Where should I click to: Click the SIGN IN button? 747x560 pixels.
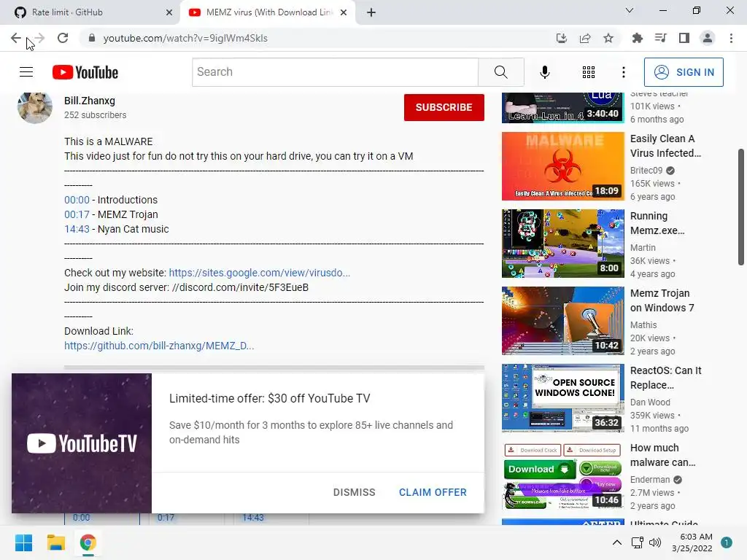(684, 72)
